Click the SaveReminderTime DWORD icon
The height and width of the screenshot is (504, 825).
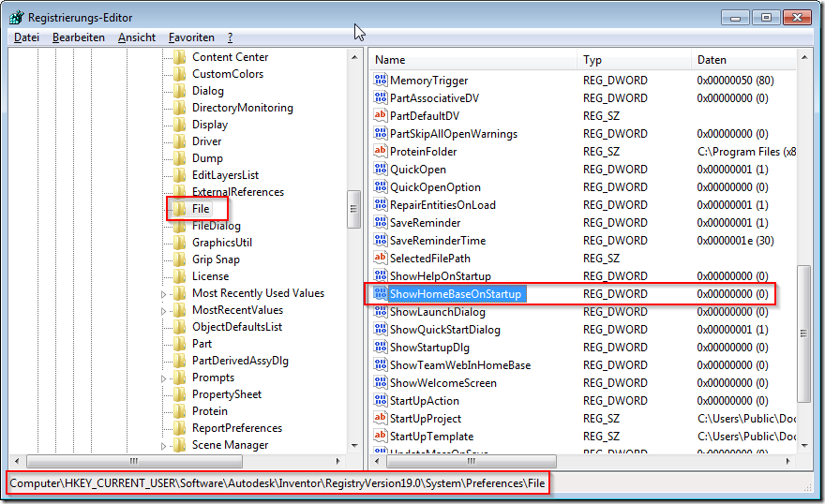[x=380, y=240]
